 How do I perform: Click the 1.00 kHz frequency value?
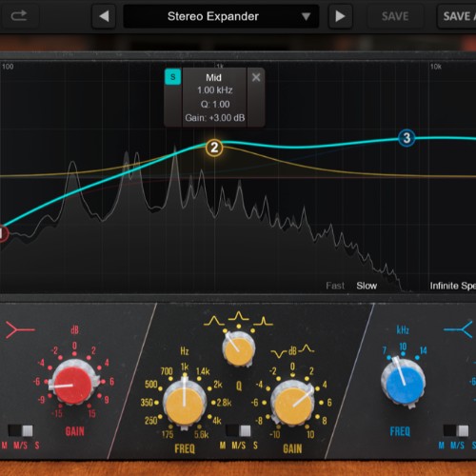[215, 90]
